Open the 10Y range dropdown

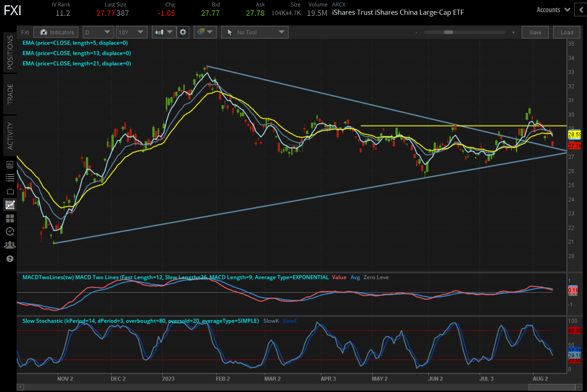131,32
